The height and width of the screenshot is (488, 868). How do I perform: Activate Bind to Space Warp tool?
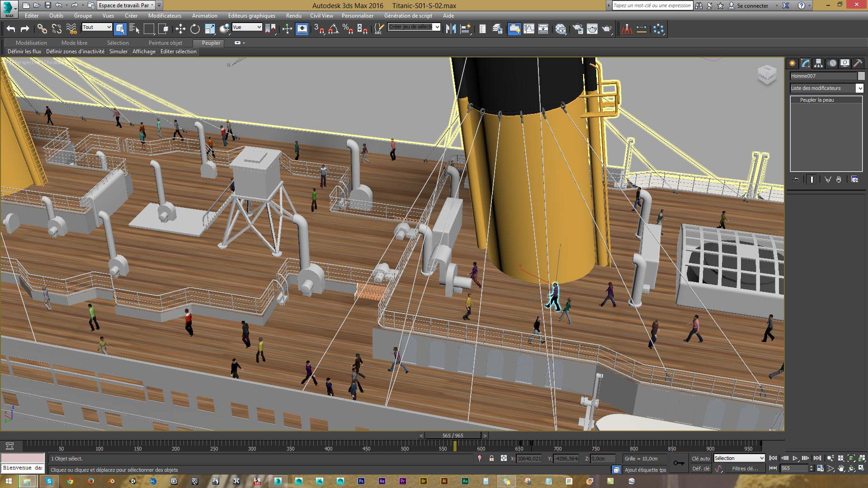point(71,29)
